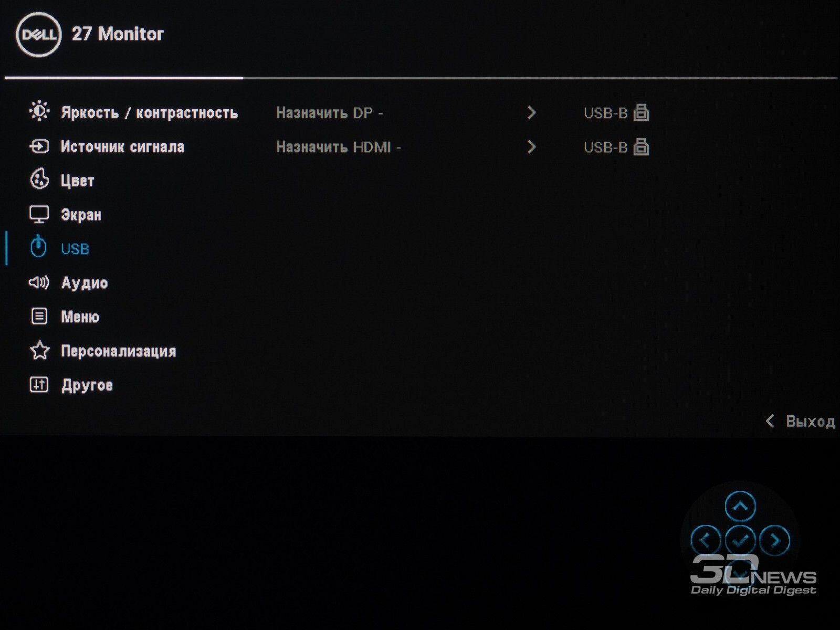Click the audio speaker icon

[39, 282]
